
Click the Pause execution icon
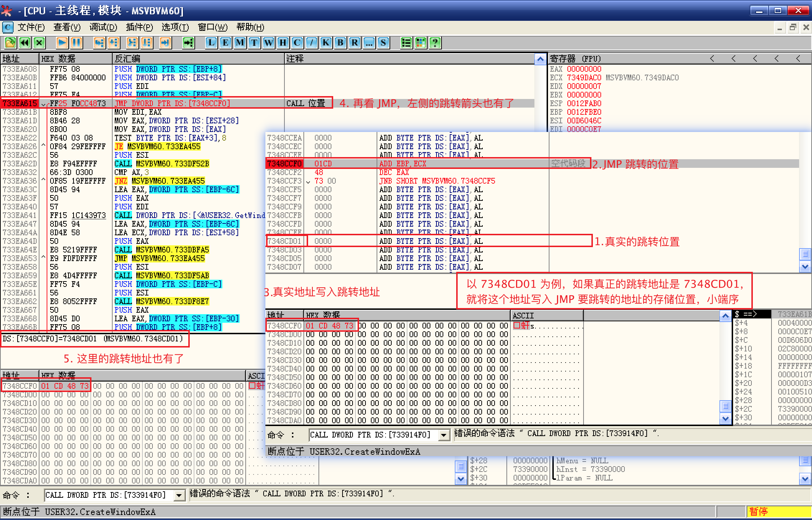point(76,43)
